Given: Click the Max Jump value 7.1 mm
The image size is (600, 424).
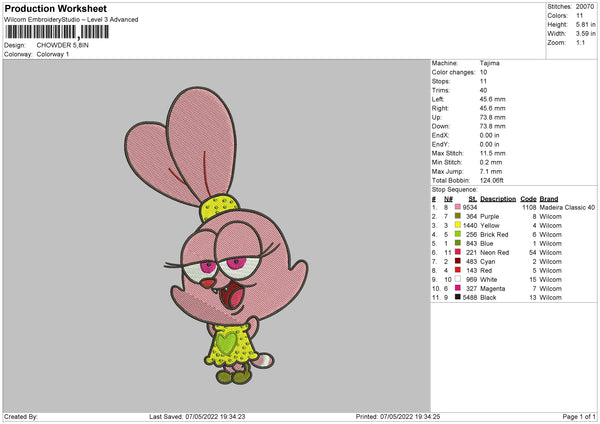Looking at the screenshot, I should click(x=491, y=171).
